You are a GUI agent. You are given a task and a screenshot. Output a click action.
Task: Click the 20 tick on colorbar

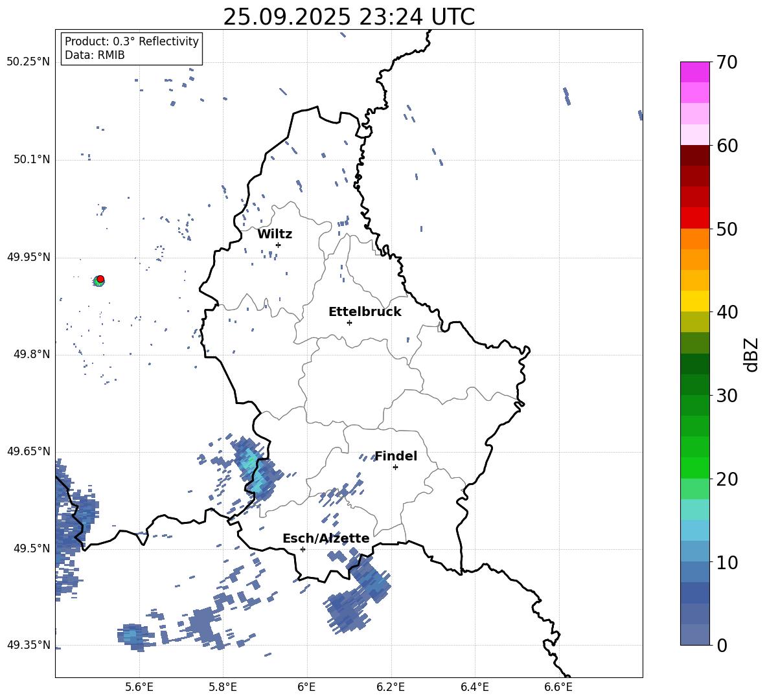[x=727, y=479]
